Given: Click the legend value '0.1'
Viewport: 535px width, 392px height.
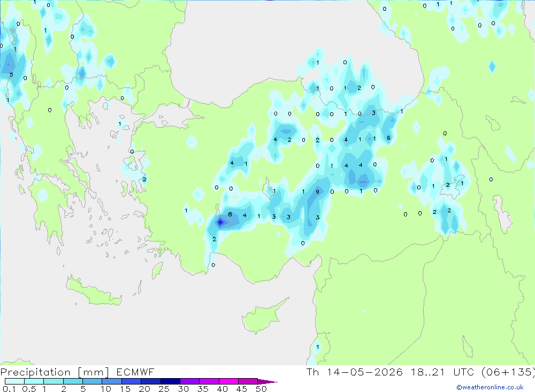Looking at the screenshot, I should click(9, 389).
